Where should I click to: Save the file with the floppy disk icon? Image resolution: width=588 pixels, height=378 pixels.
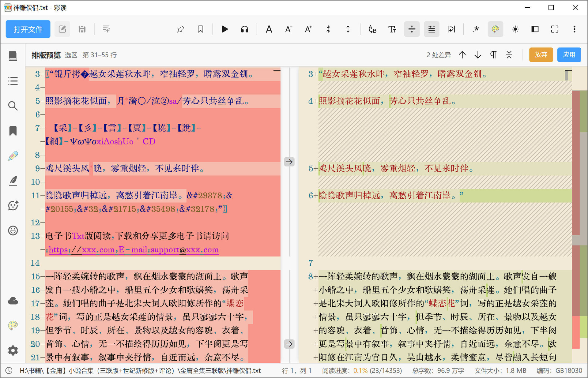tap(82, 29)
